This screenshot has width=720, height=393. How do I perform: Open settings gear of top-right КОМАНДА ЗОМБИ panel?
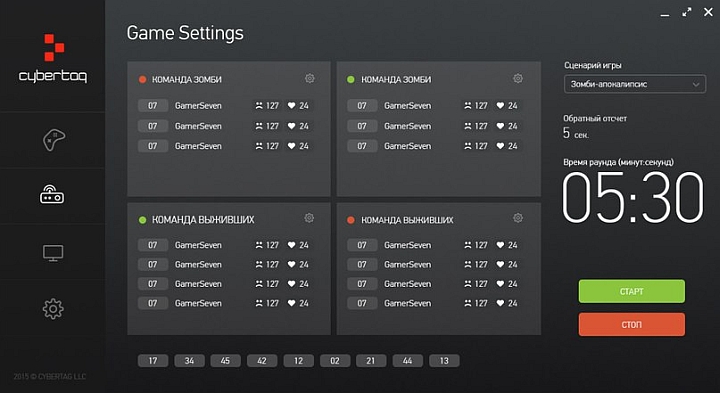pyautogui.click(x=518, y=79)
